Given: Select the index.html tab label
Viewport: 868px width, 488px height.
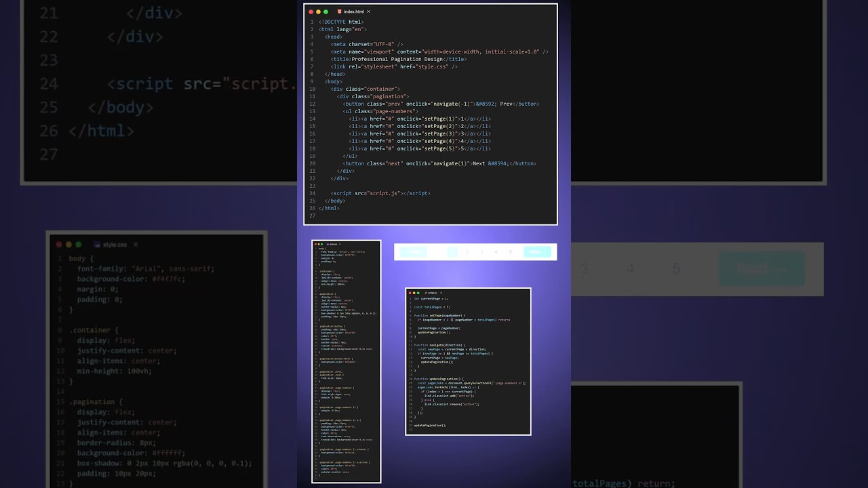Looking at the screenshot, I should coord(354,12).
